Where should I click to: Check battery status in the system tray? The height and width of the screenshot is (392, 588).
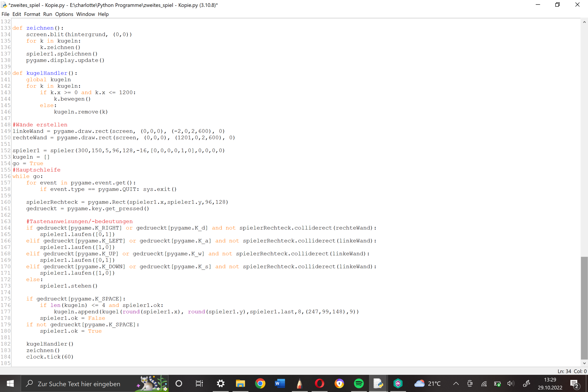point(497,383)
